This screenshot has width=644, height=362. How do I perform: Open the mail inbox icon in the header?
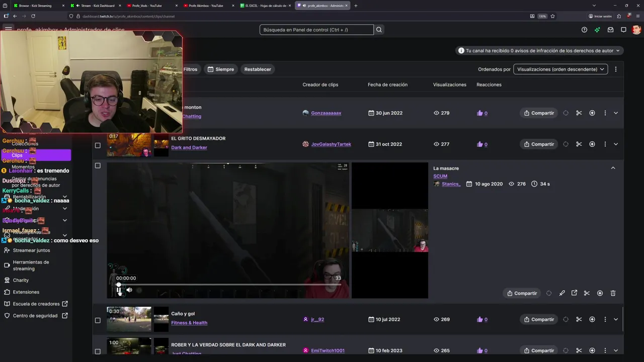pos(610,30)
